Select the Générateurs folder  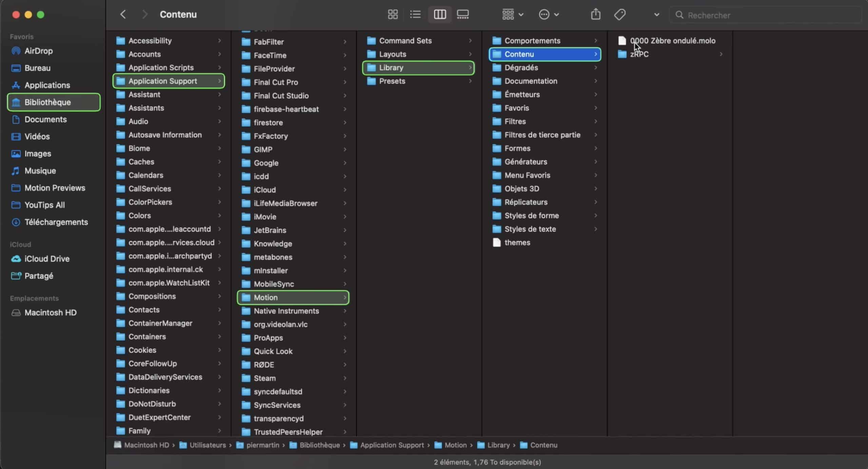545,162
